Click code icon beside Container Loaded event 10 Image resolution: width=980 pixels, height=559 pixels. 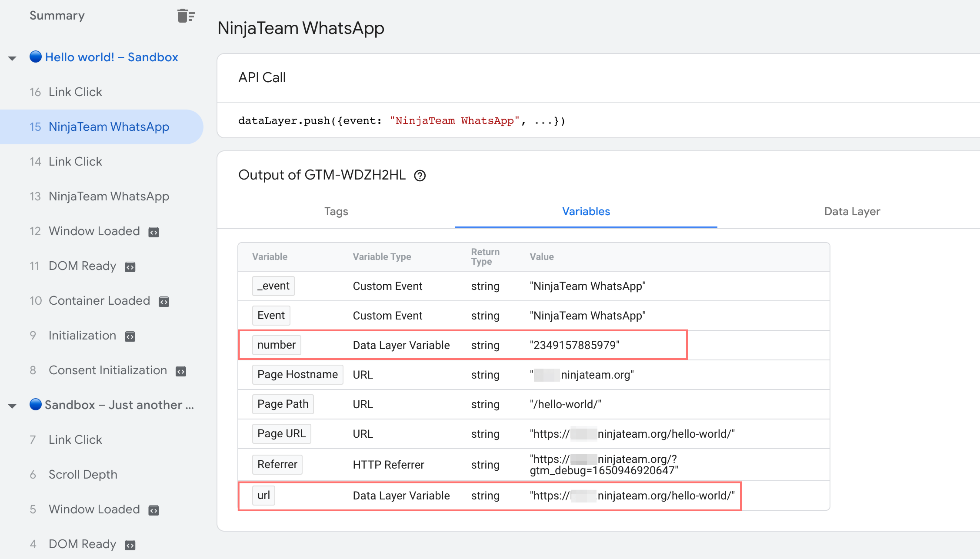coord(164,302)
